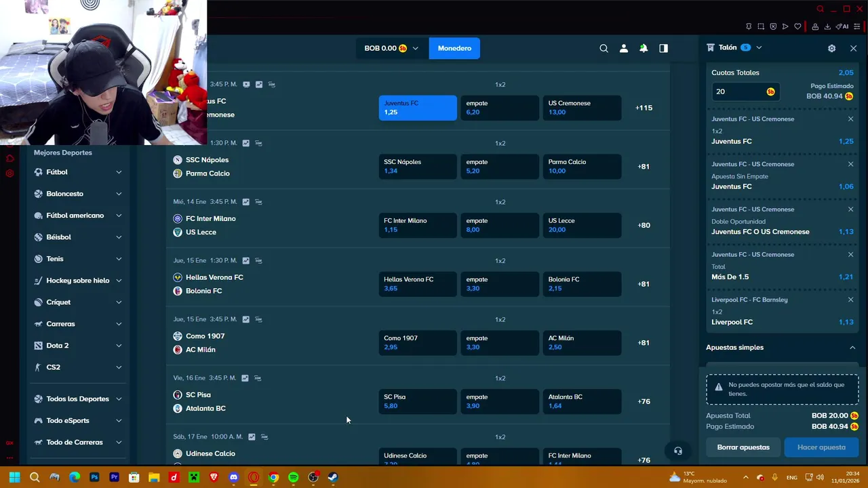This screenshot has height=488, width=868.
Task: Open Steam from the taskbar
Action: point(333,477)
